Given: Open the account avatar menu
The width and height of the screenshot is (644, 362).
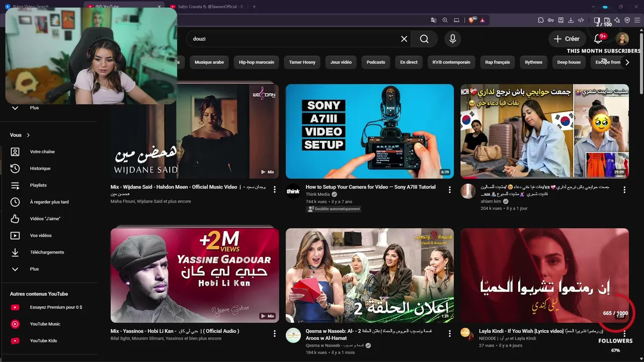Looking at the screenshot, I should (622, 39).
